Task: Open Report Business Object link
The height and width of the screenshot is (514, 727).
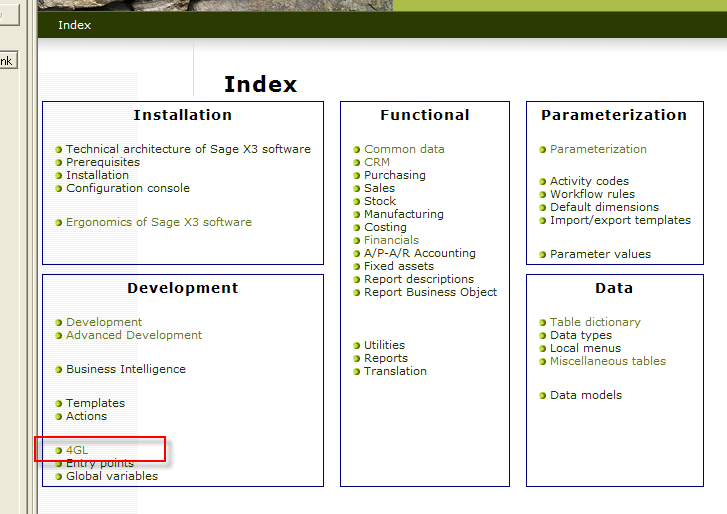Action: point(430,292)
